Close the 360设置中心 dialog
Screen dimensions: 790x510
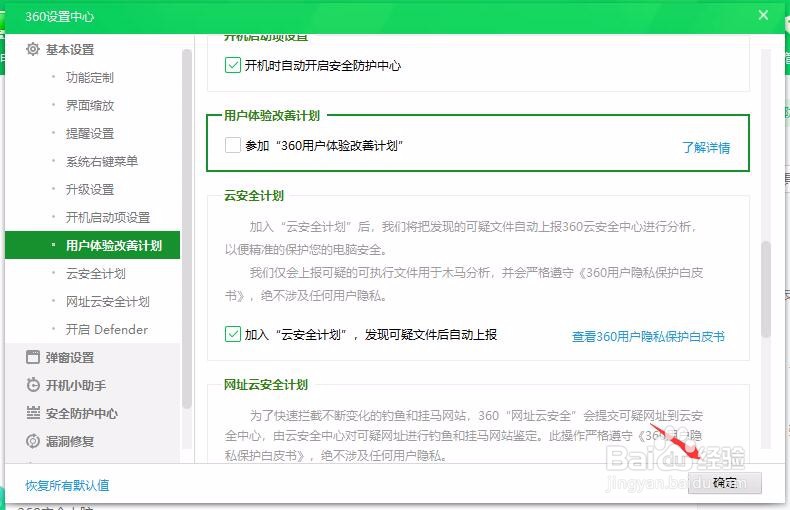tap(763, 15)
